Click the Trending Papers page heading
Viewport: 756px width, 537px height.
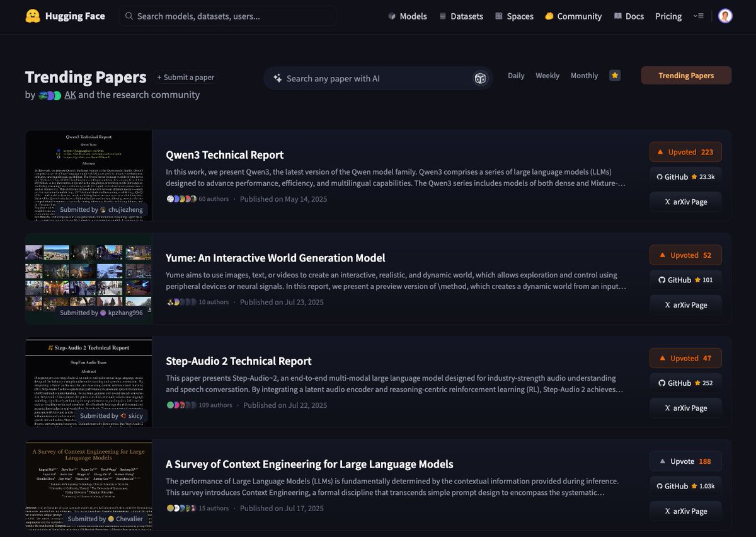click(x=86, y=77)
